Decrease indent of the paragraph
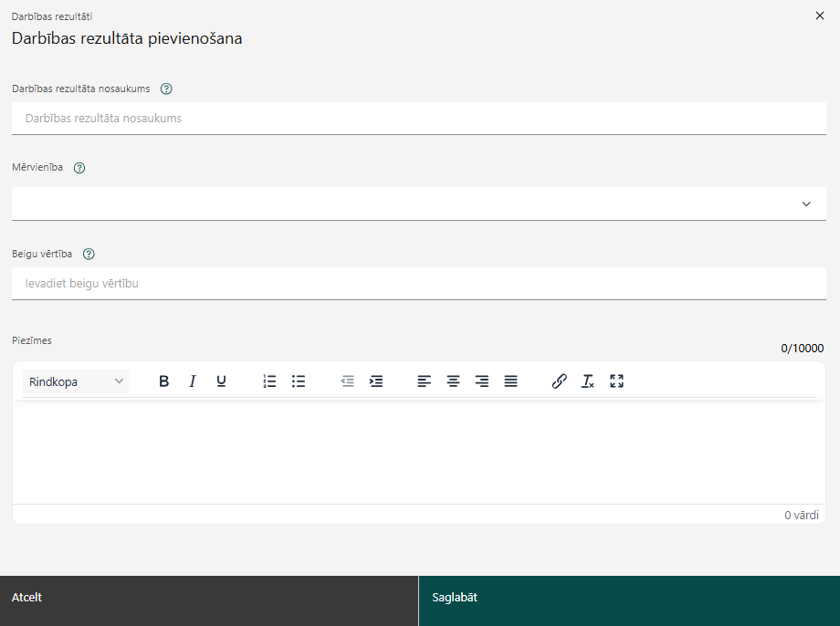Image resolution: width=840 pixels, height=626 pixels. (x=347, y=381)
